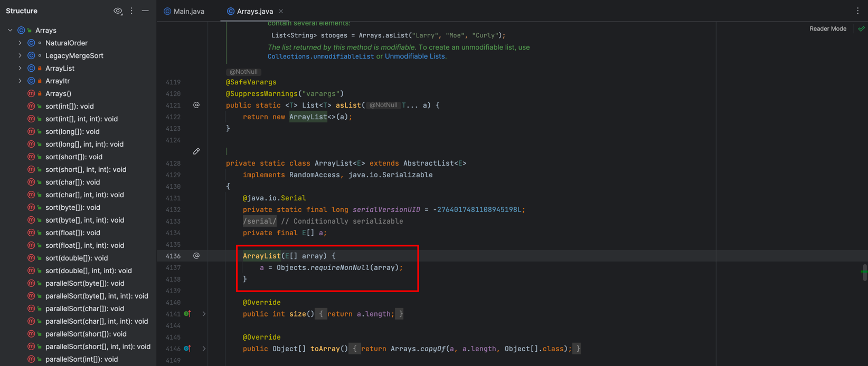
Task: Click the pencil icon in the editor gutter
Action: click(196, 151)
